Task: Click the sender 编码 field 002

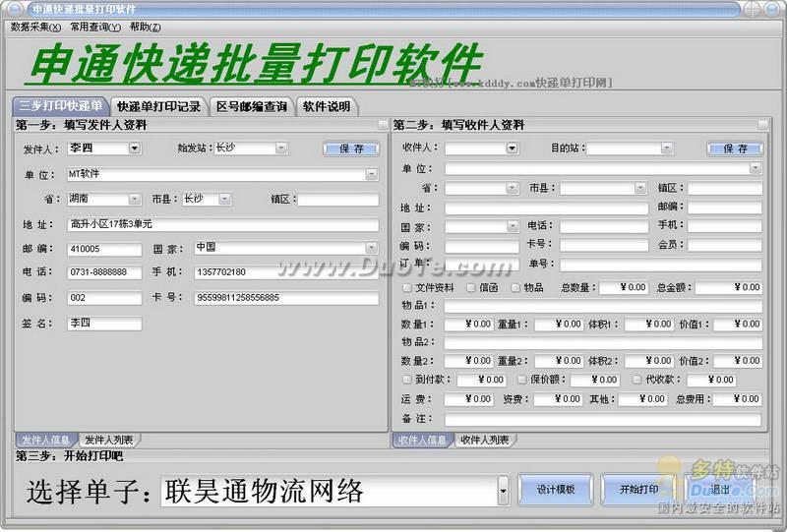Action: pos(104,298)
